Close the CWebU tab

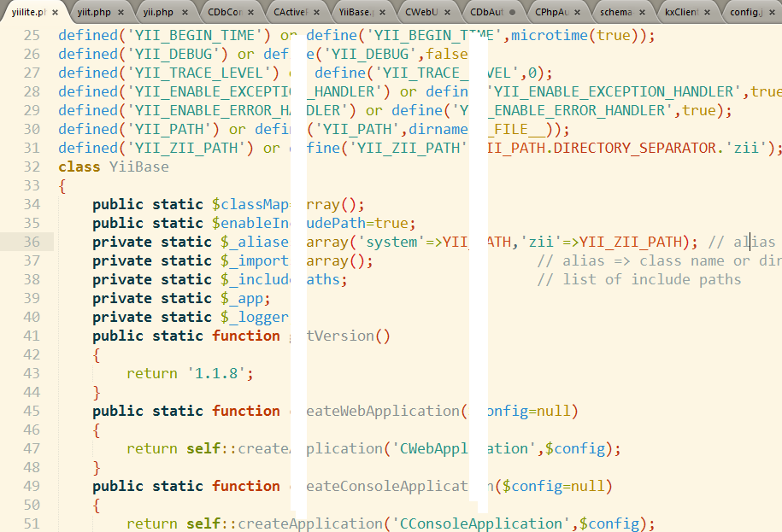[x=447, y=13]
